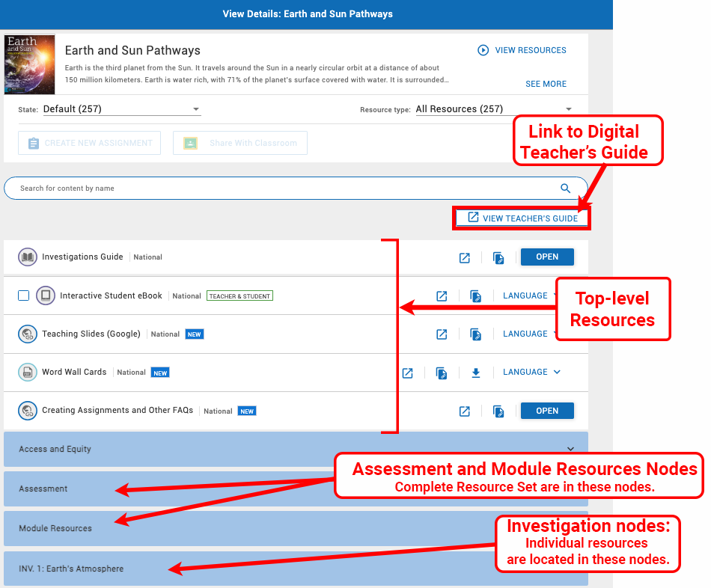Open Word Wall Cards in new window icon
This screenshot has width=711, height=588.
pyautogui.click(x=407, y=373)
